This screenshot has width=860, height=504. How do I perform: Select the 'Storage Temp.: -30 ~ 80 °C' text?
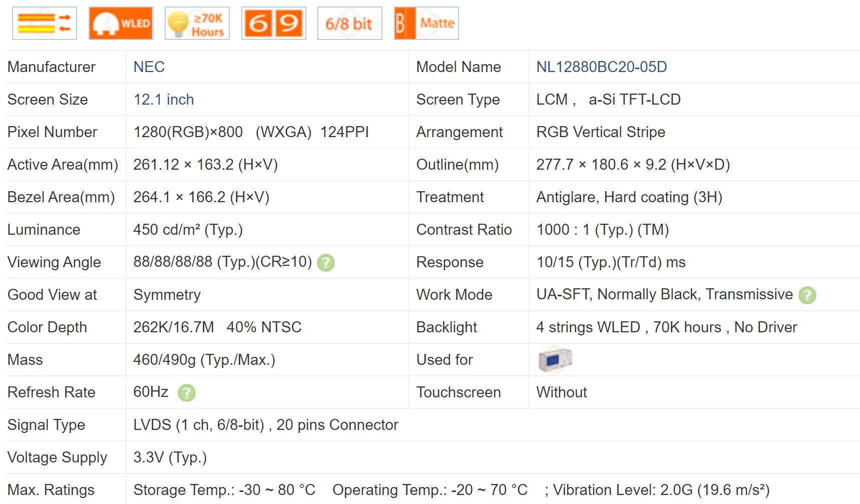[224, 490]
